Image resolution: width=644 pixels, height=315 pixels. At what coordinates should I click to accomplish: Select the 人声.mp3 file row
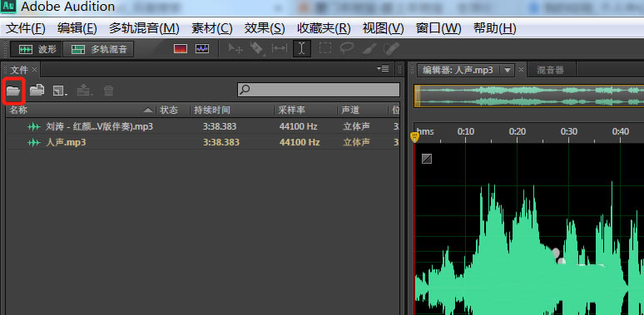pyautogui.click(x=203, y=142)
